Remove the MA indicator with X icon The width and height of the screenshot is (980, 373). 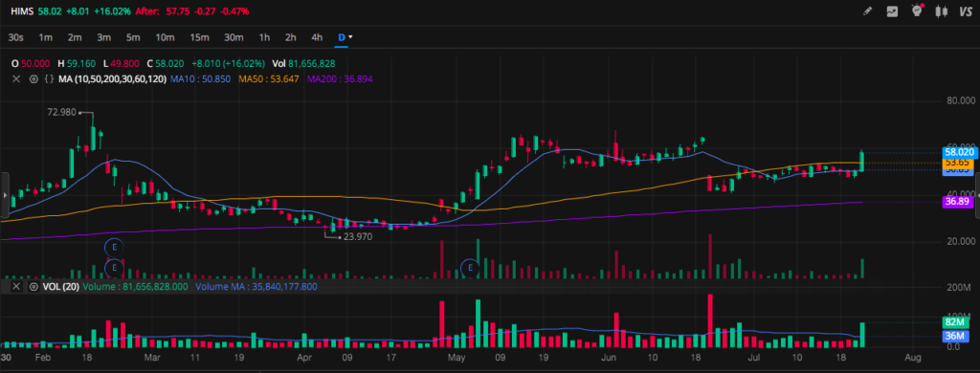click(x=17, y=79)
